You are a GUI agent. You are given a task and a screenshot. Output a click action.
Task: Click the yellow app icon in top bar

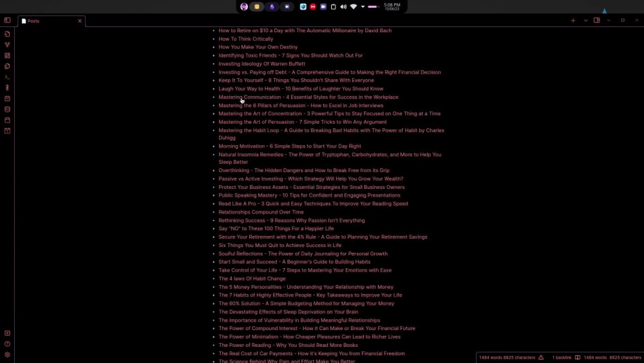click(x=257, y=6)
